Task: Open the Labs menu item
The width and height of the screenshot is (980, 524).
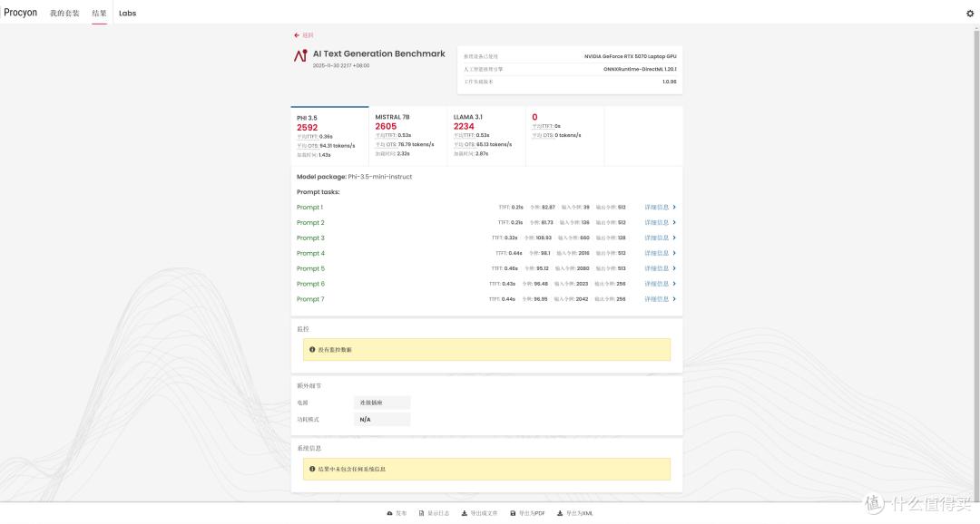Action: click(128, 13)
